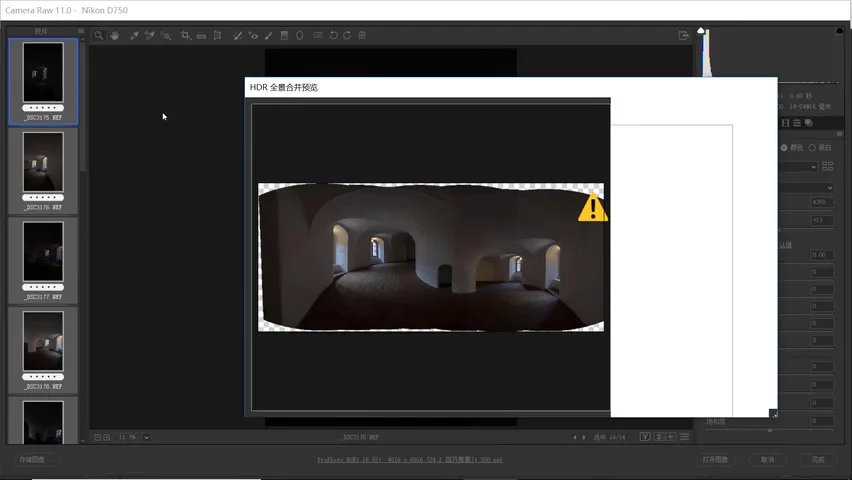The width and height of the screenshot is (852, 480).
Task: Select the Adjustment Brush tool
Action: [268, 35]
